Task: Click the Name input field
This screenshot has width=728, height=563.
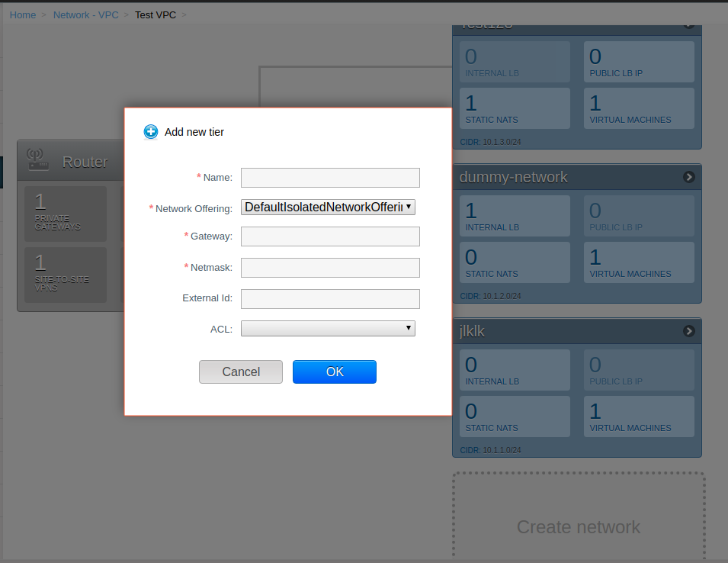Action: point(330,178)
